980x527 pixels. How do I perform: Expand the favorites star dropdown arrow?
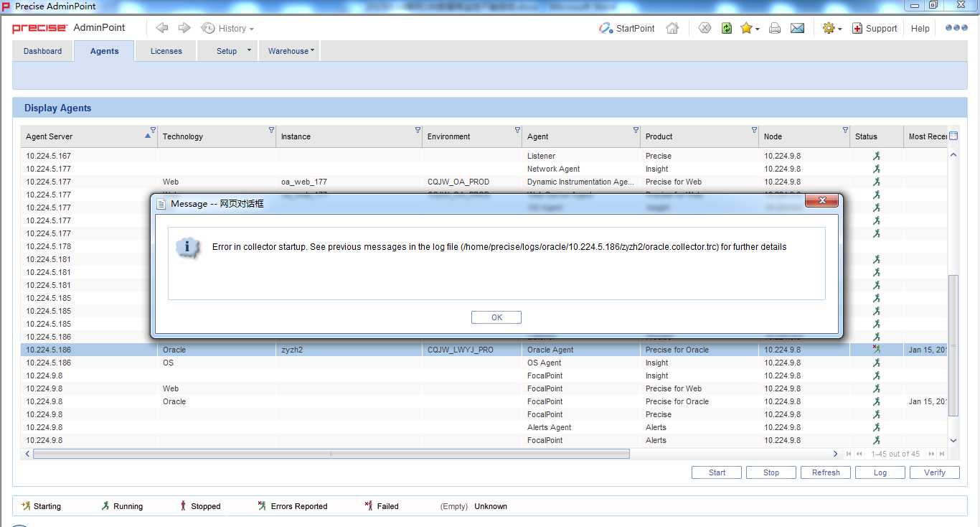point(757,29)
